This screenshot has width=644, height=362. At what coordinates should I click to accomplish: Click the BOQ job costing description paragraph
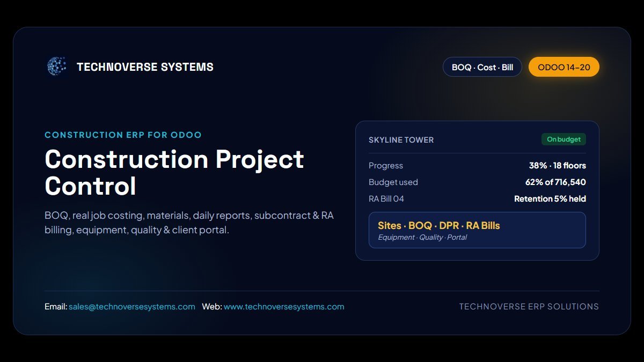point(189,223)
